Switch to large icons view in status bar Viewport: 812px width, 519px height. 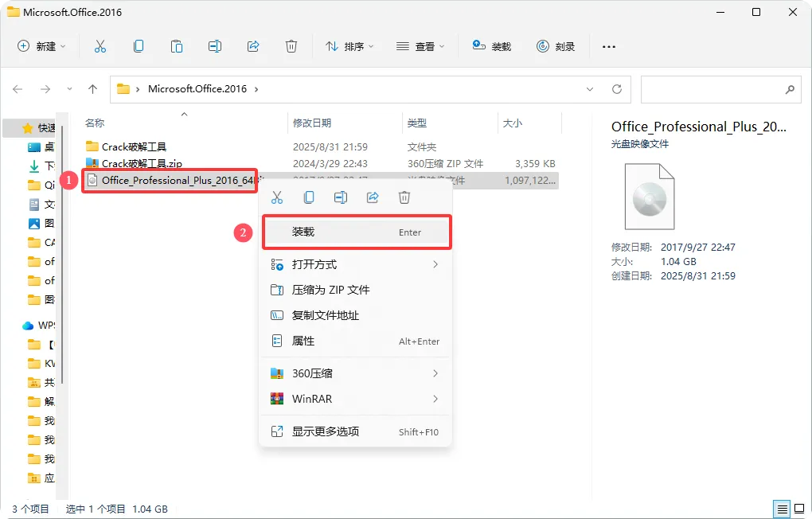tap(799, 509)
